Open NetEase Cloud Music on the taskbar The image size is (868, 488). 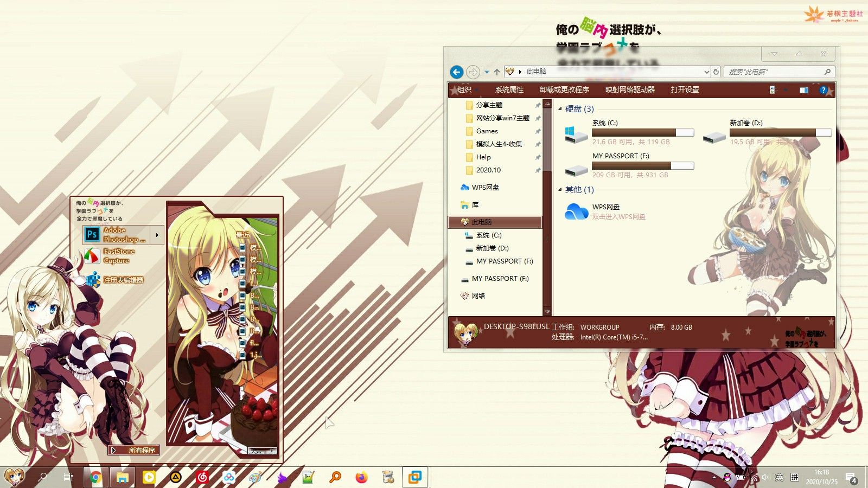tap(202, 477)
